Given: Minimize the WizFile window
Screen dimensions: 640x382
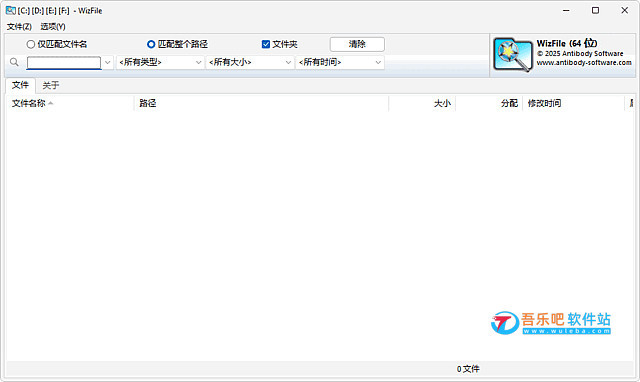Looking at the screenshot, I should tap(566, 11).
